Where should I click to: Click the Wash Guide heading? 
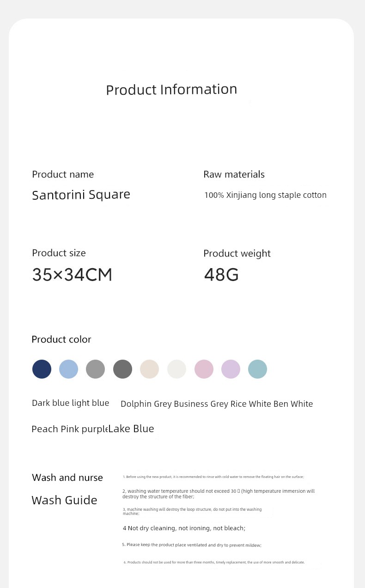tap(64, 500)
